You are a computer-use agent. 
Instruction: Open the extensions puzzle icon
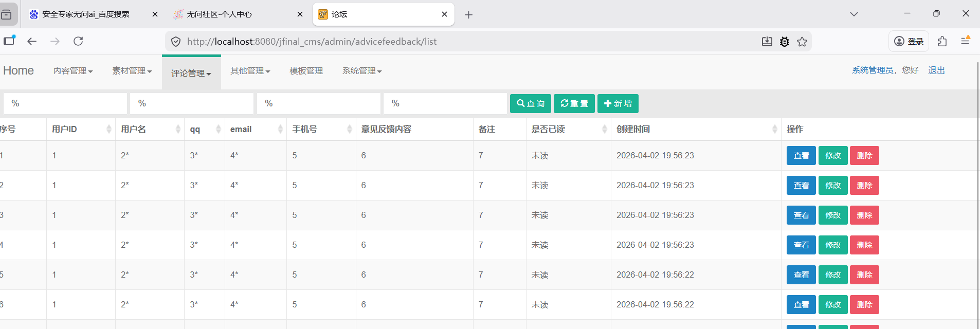(942, 41)
